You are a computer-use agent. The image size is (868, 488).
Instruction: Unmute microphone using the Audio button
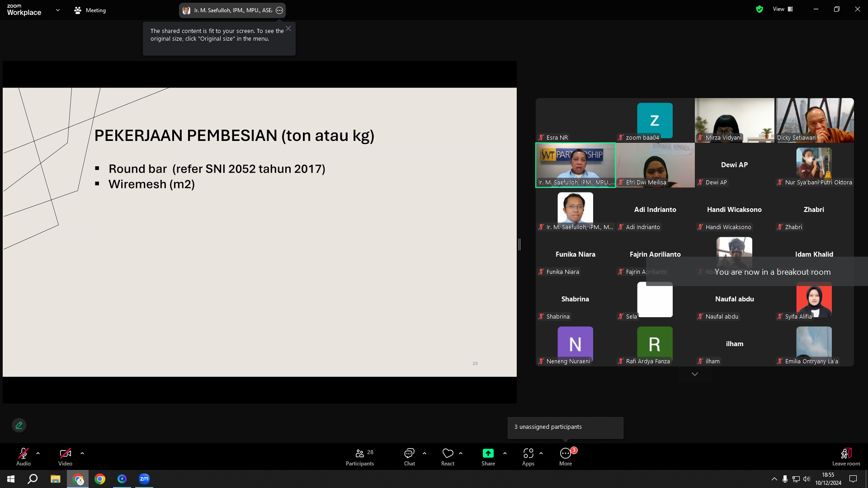pyautogui.click(x=24, y=456)
